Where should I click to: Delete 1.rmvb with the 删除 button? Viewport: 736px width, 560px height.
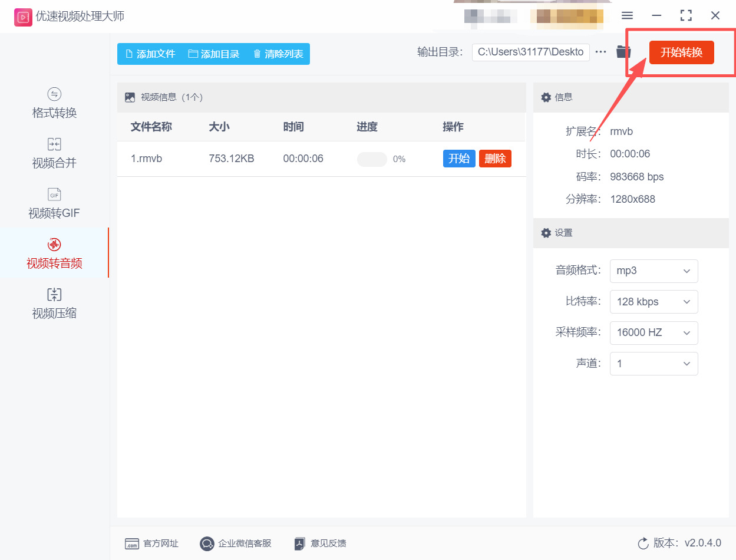click(x=495, y=158)
